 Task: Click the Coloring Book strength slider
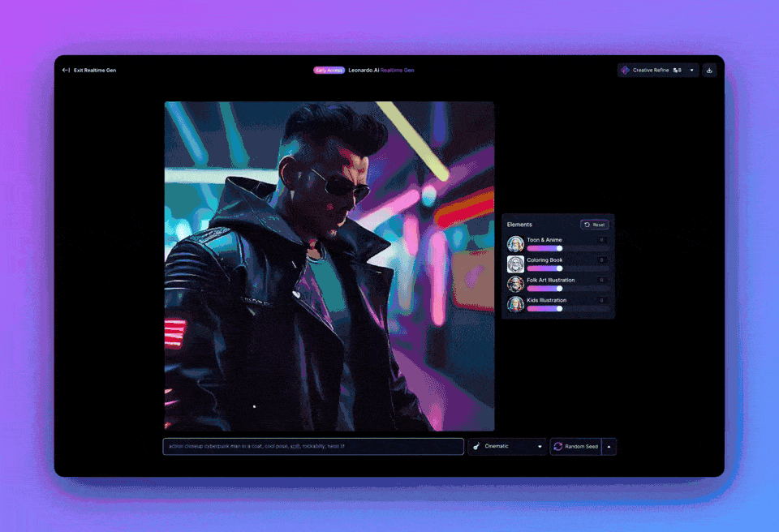click(568, 268)
